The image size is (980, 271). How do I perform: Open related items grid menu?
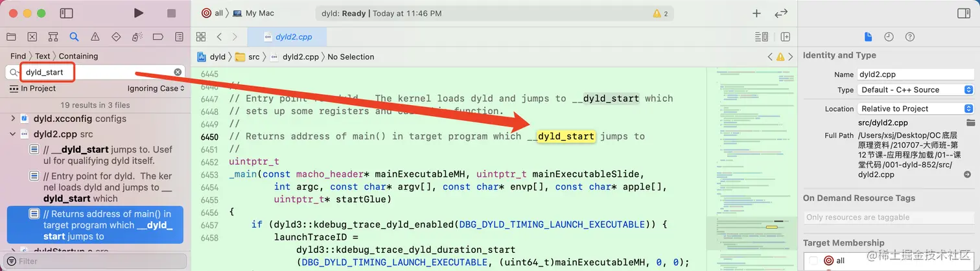(x=201, y=37)
